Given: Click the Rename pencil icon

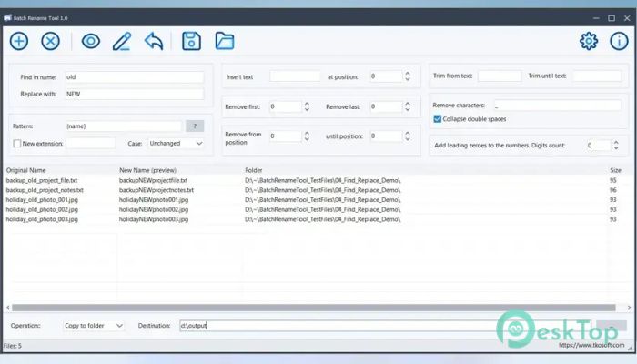Looking at the screenshot, I should (122, 41).
